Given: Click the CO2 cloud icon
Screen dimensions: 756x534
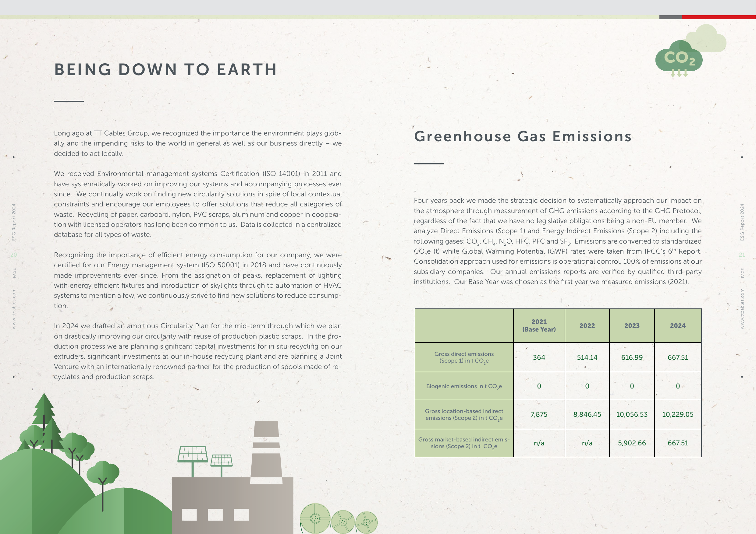Looking at the screenshot, I should tap(679, 58).
